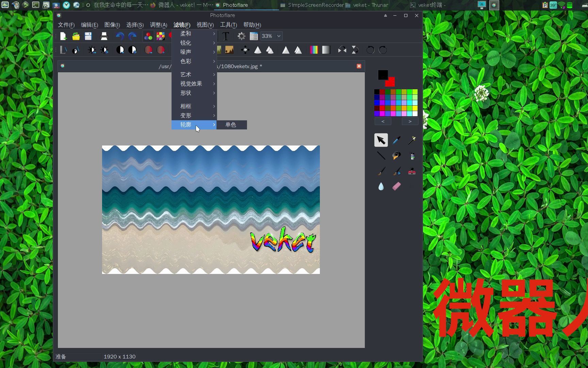Viewport: 588px width, 368px height.
Task: Select the plain Paintbrush tool
Action: point(381,171)
